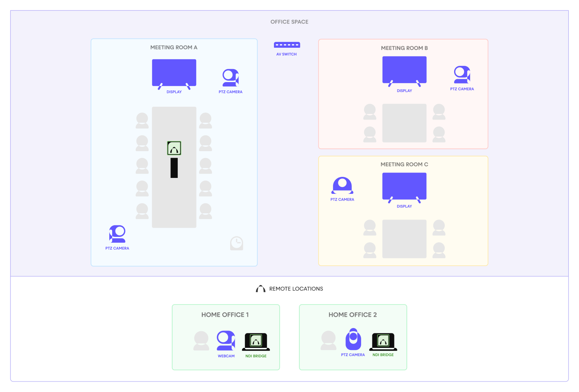This screenshot has width=579, height=392.
Task: Open the NDI Bridge laptop in Home Office 1
Action: tap(256, 342)
